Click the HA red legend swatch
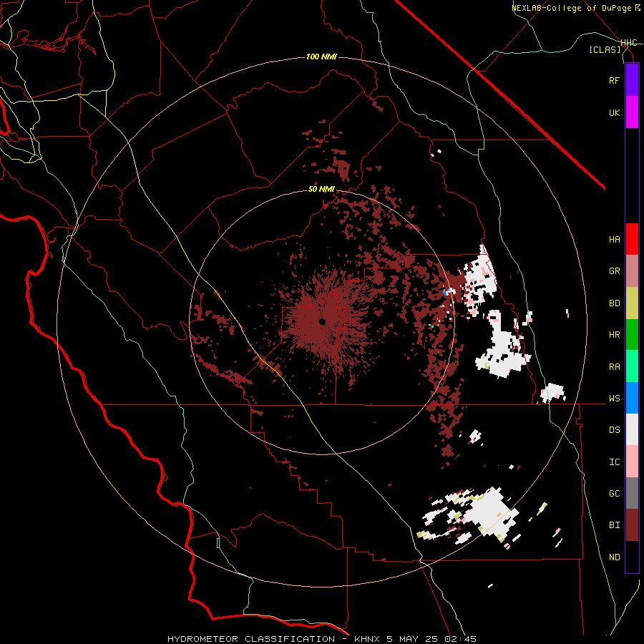The height and width of the screenshot is (644, 644). [x=632, y=239]
